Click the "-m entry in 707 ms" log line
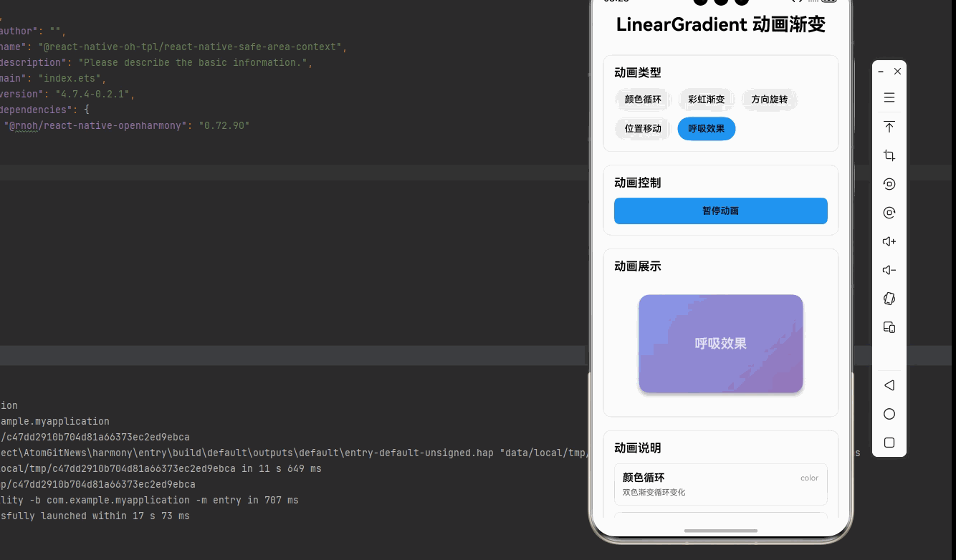956x560 pixels. click(x=149, y=500)
